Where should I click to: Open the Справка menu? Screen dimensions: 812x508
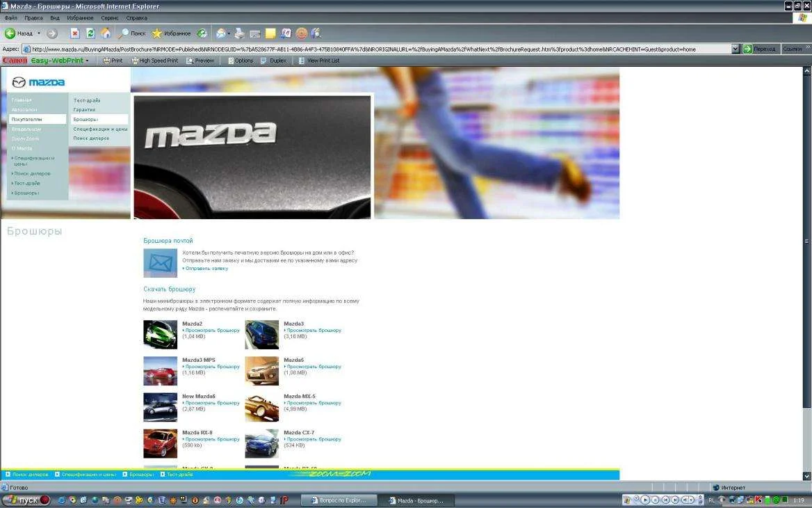click(x=137, y=17)
